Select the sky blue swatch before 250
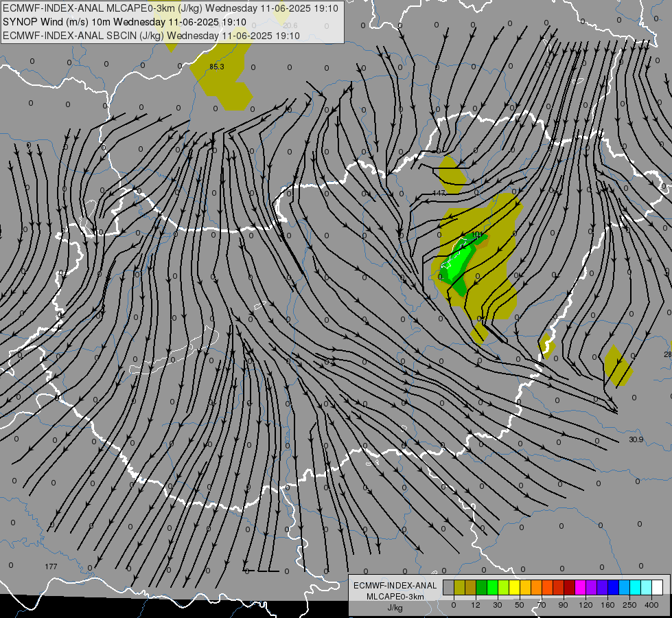Image resolution: width=672 pixels, height=618 pixels. 625,587
